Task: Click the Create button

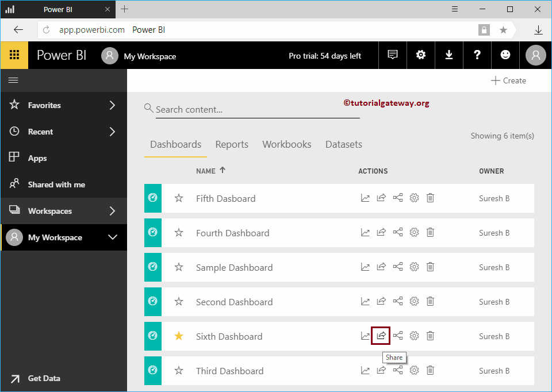Action: click(x=508, y=80)
